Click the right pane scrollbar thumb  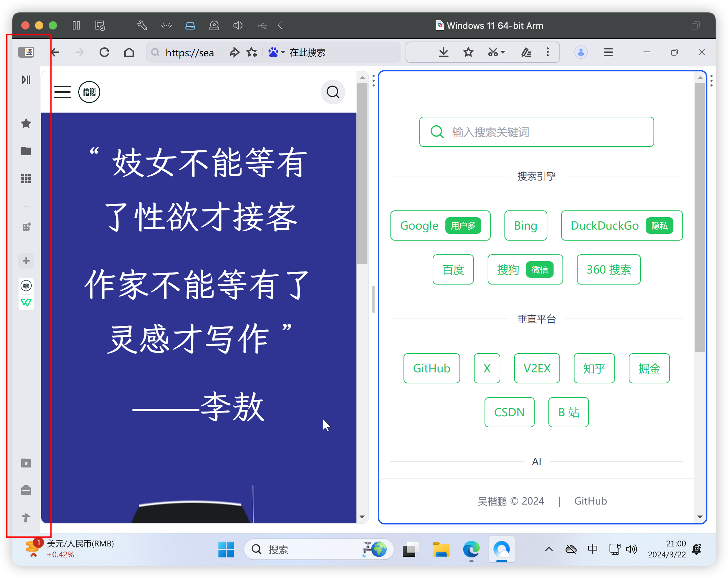(x=700, y=218)
